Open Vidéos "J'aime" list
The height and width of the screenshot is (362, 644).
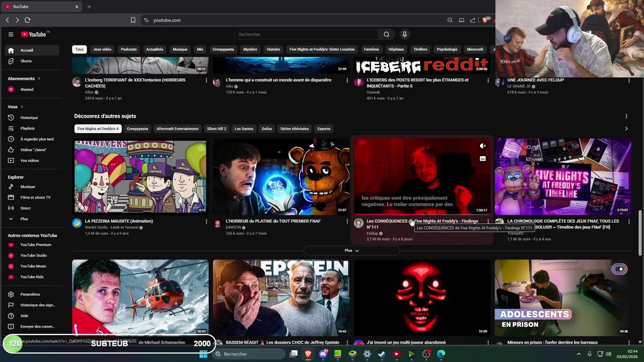pyautogui.click(x=32, y=150)
